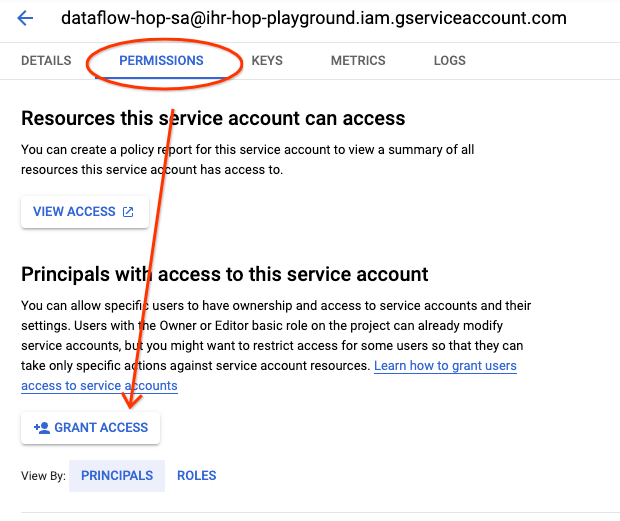Click the policy report description paragraph
Image resolution: width=620 pixels, height=521 pixels.
[x=247, y=160]
